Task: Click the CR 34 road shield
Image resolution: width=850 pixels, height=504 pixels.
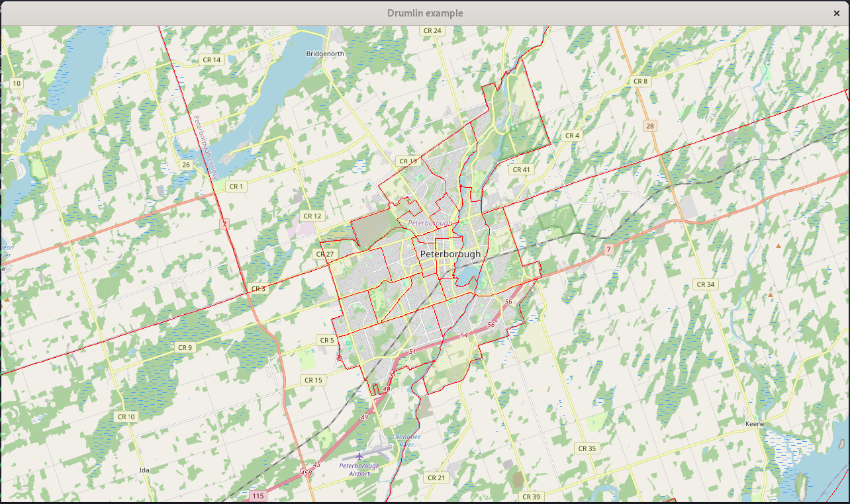Action: click(706, 284)
